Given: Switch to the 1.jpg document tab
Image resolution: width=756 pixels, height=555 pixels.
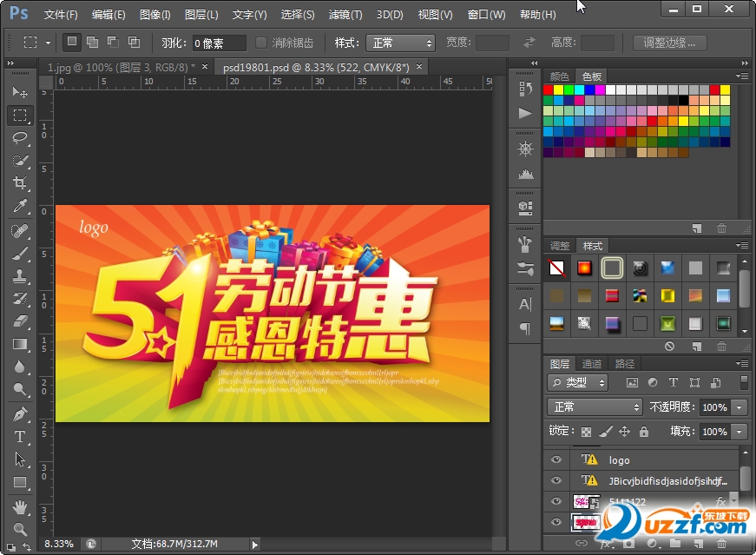Looking at the screenshot, I should tap(122, 67).
